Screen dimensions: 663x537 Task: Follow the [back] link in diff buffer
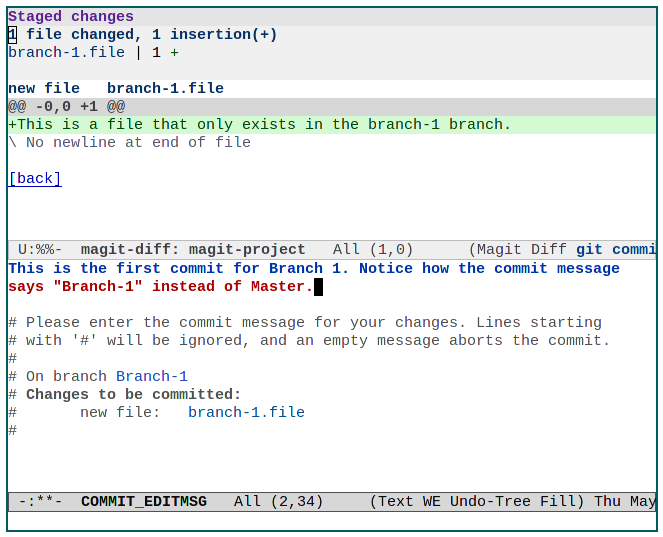pyautogui.click(x=35, y=178)
